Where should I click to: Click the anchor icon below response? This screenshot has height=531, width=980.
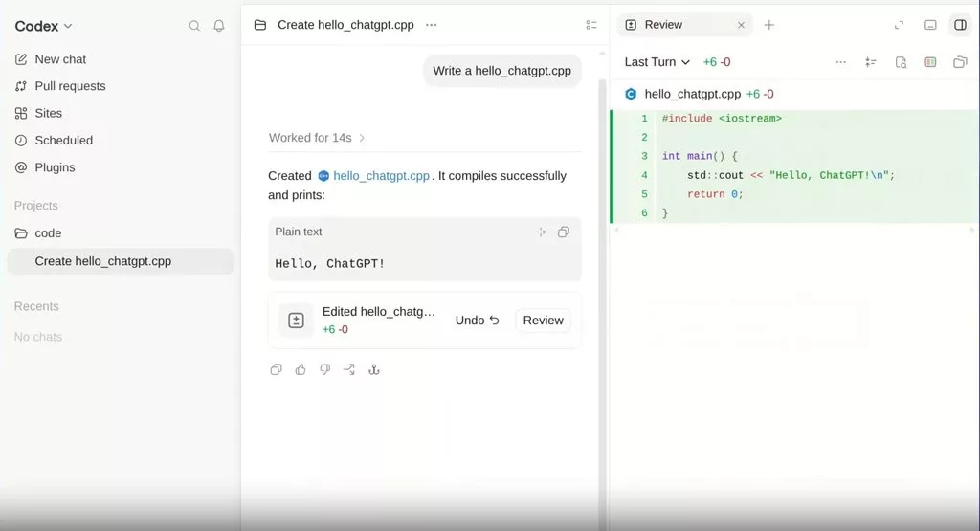pyautogui.click(x=374, y=370)
